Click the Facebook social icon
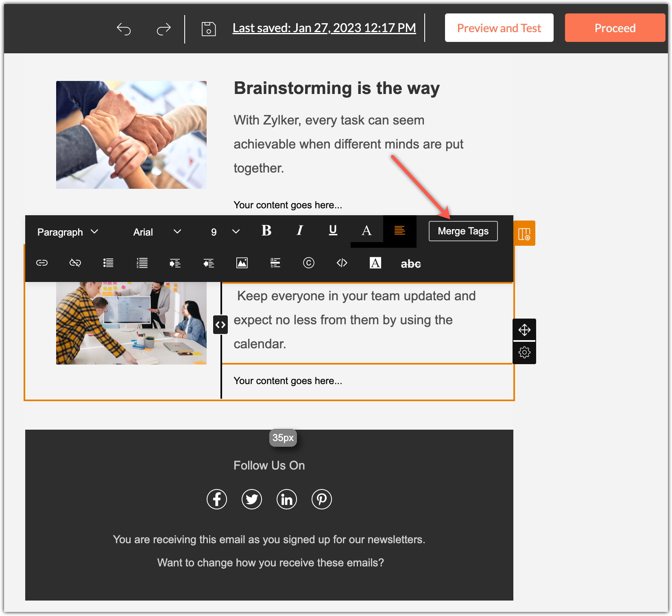The height and width of the screenshot is (616, 672). point(217,499)
